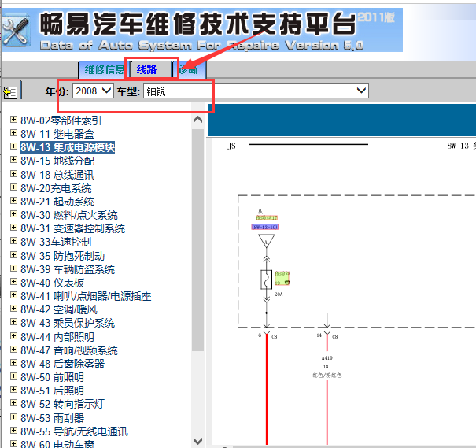
Task: Expand 8W-18 总线通讯 node
Action: point(13,174)
